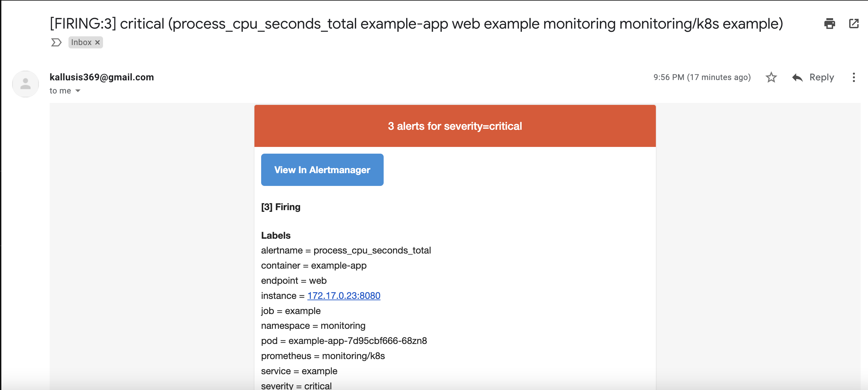The height and width of the screenshot is (390, 868).
Task: Expand recipient details next to 'to me'
Action: 78,91
